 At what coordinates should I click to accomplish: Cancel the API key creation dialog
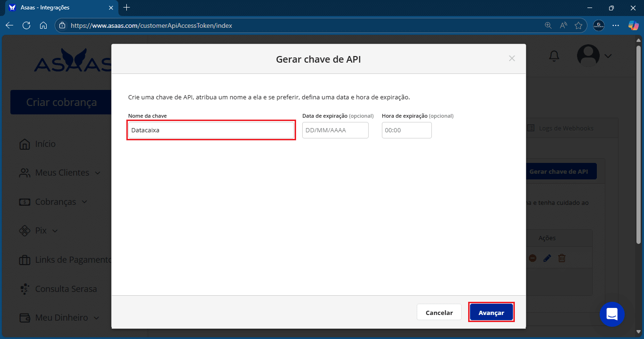tap(438, 312)
